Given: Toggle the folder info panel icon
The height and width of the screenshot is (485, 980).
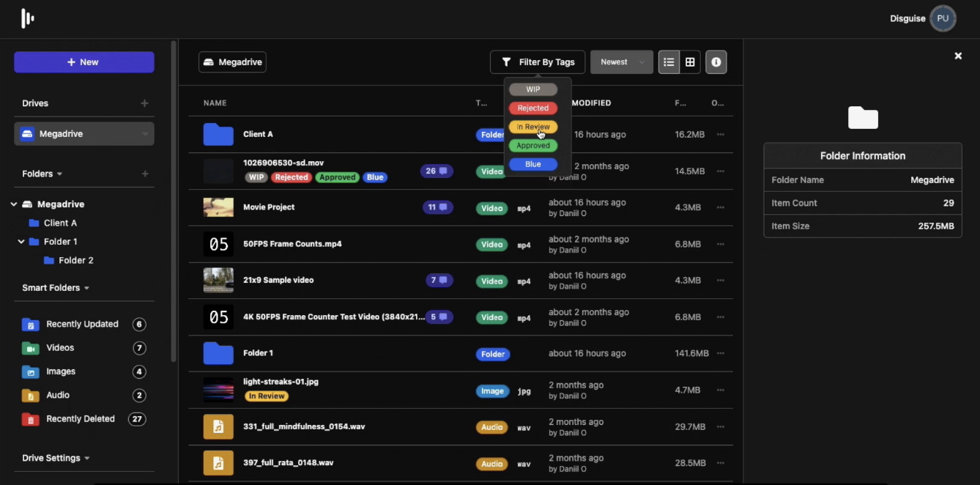Looking at the screenshot, I should coord(716,62).
